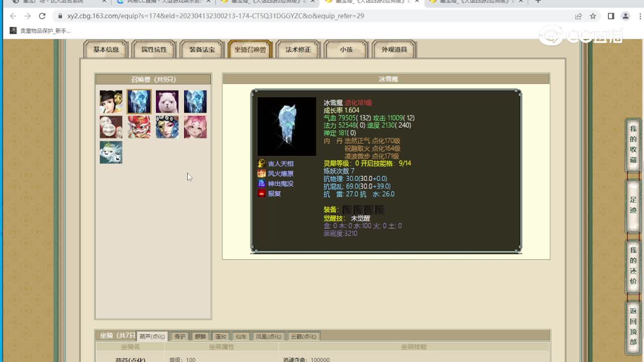Select the girl with gold bell summon portrait

tap(111, 102)
